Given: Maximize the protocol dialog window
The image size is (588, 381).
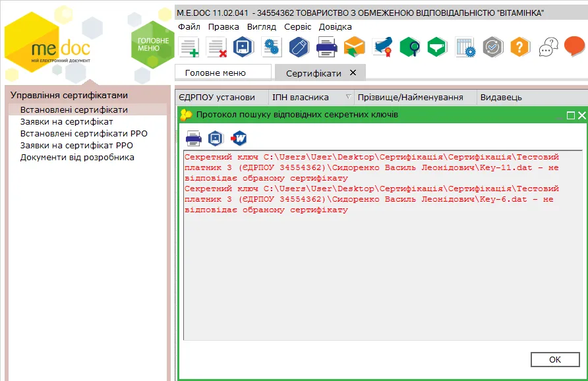Looking at the screenshot, I should coord(571,115).
